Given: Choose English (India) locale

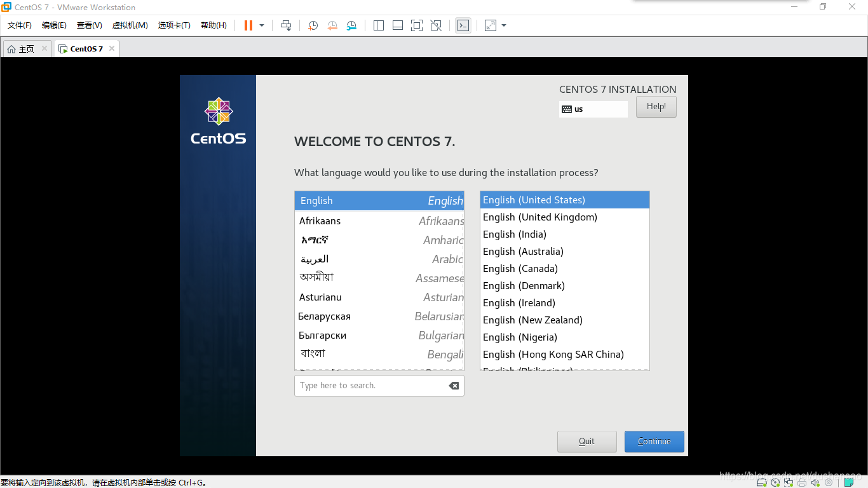Looking at the screenshot, I should coord(565,234).
